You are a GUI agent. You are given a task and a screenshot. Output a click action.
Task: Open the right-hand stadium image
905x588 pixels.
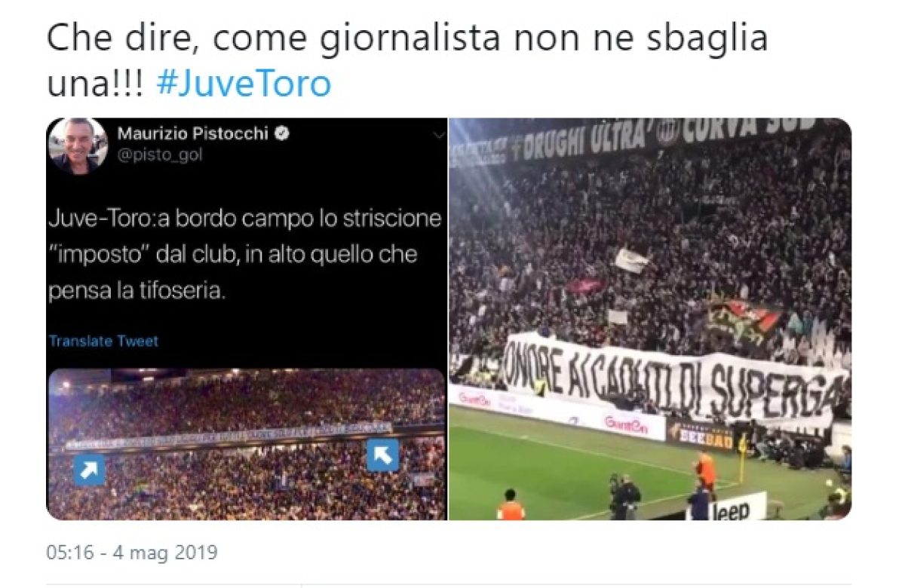[650, 319]
